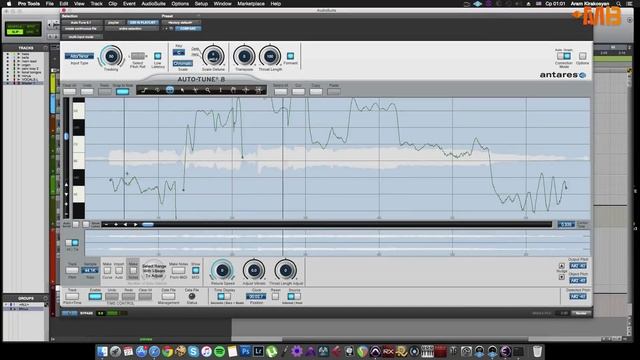Open the Apple menu
640x360 pixels.
point(9,4)
